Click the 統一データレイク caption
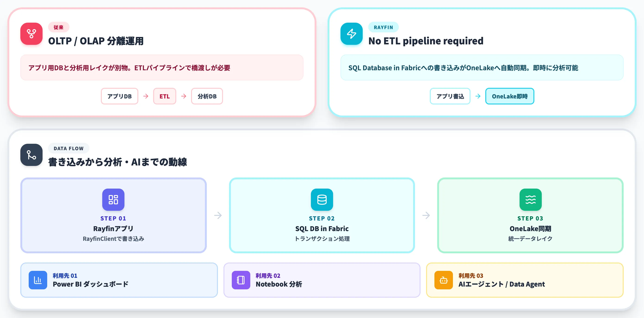644x318 pixels. tap(530, 238)
